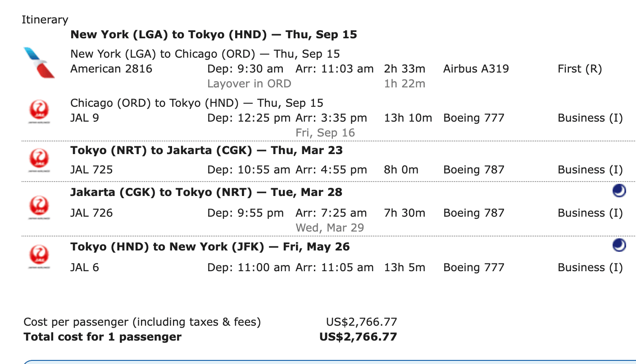Click the overnight moon icon for Jakarta to Tokyo
Image resolution: width=636 pixels, height=364 pixels.
click(x=619, y=191)
